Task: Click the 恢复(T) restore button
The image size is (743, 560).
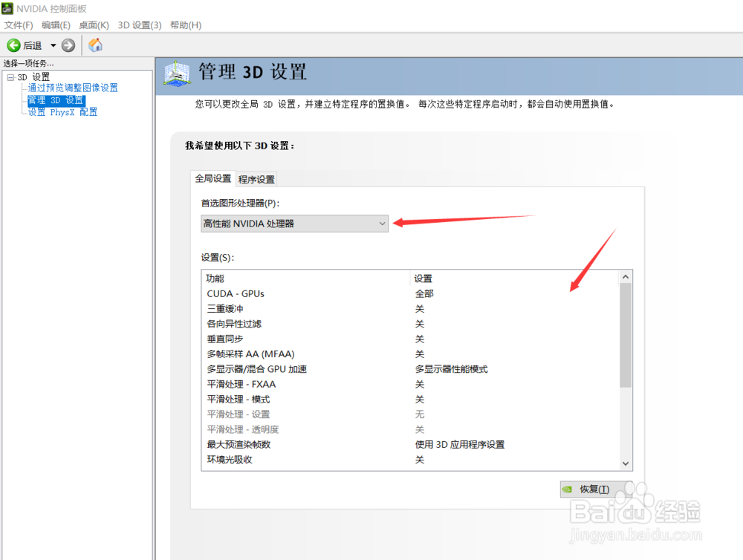Action: tap(596, 489)
